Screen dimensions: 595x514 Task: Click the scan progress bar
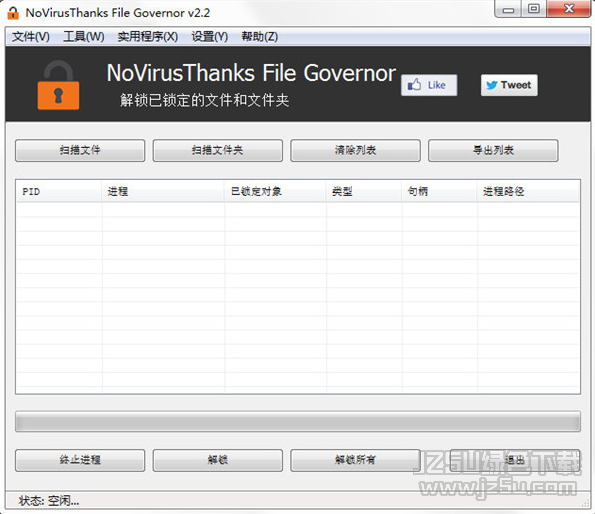click(298, 421)
